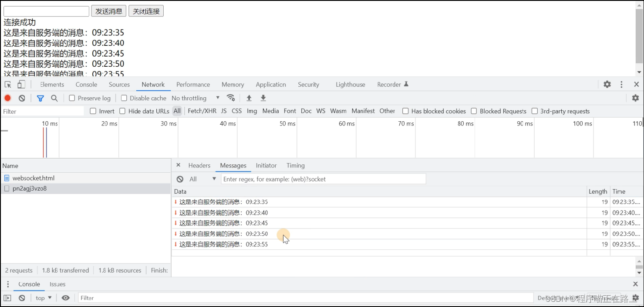This screenshot has width=644, height=307.
Task: Open console drawer three-dot menu
Action: pos(8,284)
